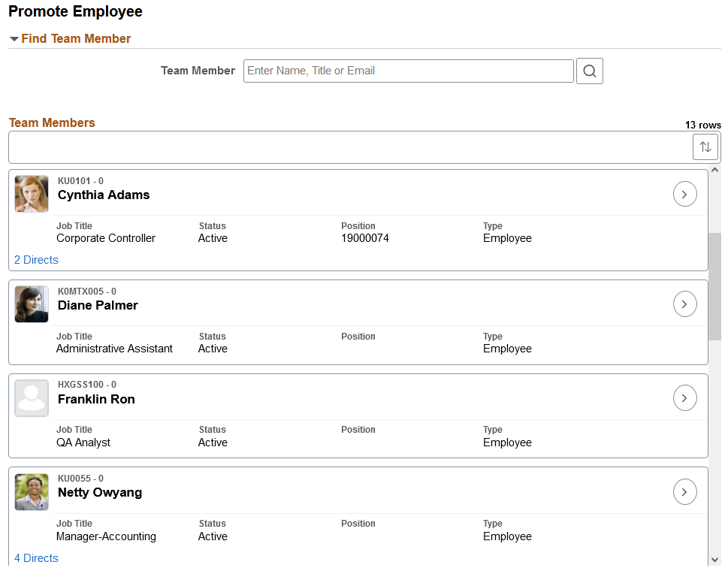Open Cynthia Adams's details via her row arrow

(x=684, y=193)
